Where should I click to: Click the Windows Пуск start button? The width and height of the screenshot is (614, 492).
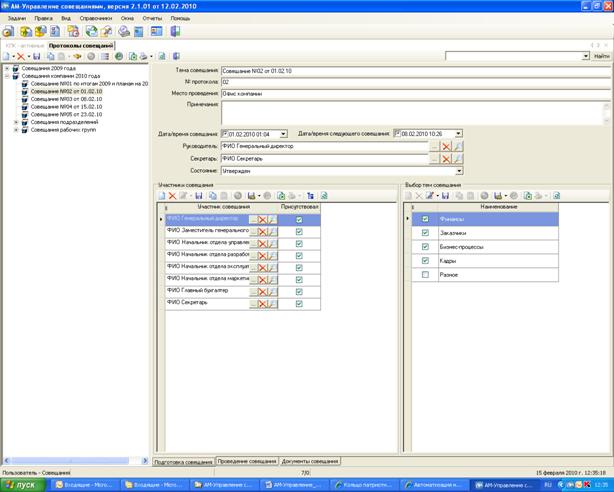[20, 484]
